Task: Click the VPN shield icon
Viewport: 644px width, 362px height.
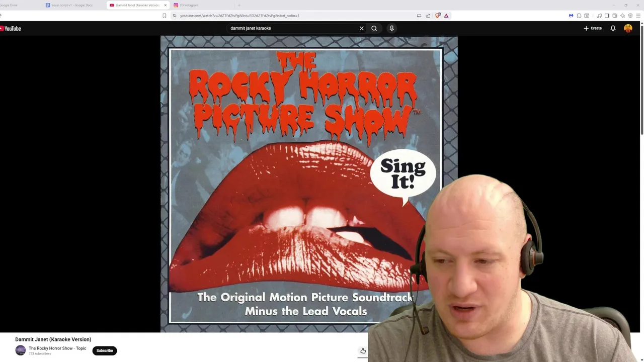Action: [630, 16]
